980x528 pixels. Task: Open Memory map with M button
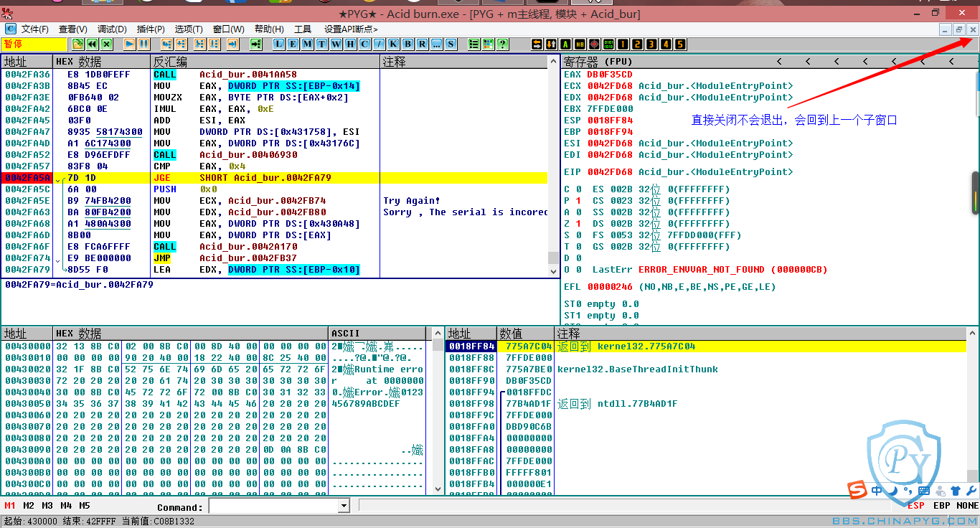pos(307,44)
